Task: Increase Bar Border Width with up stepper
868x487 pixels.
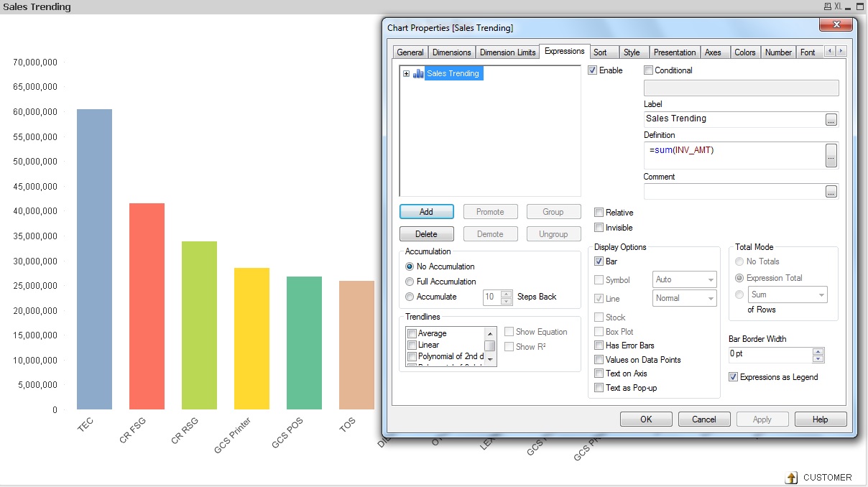Action: pos(818,351)
